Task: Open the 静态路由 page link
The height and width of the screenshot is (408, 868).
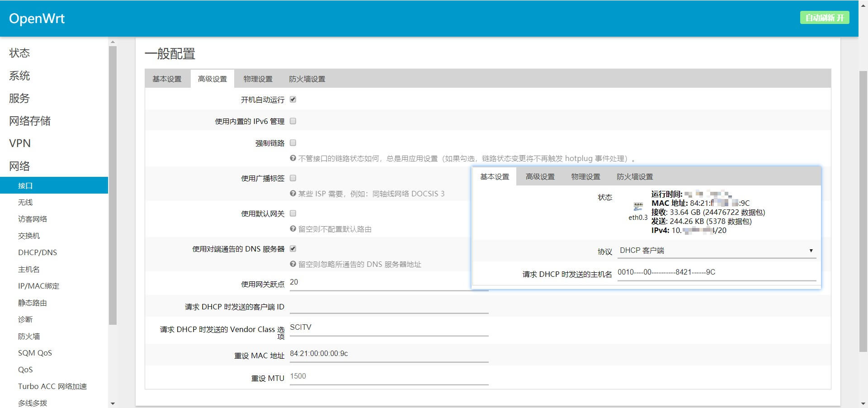Action: coord(32,303)
